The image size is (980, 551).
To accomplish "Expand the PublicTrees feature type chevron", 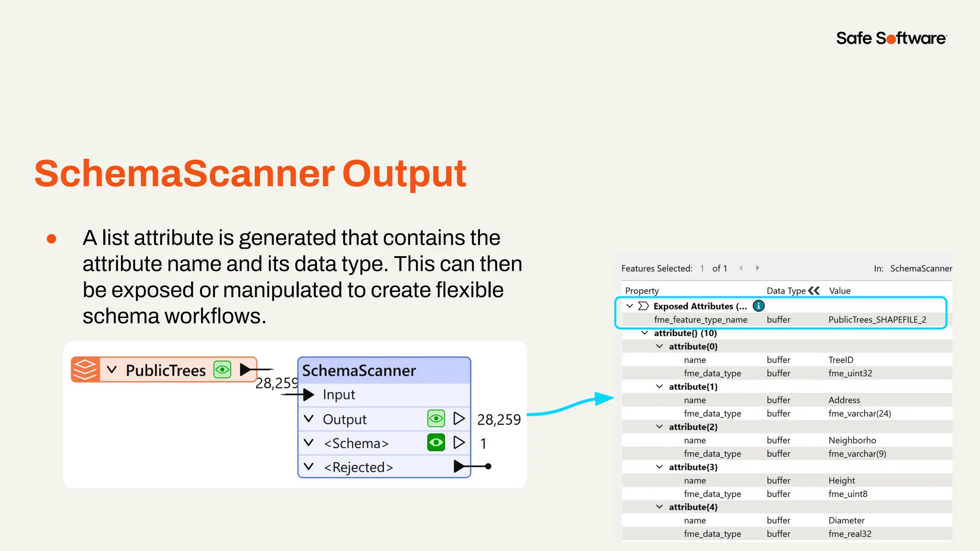I will point(112,370).
